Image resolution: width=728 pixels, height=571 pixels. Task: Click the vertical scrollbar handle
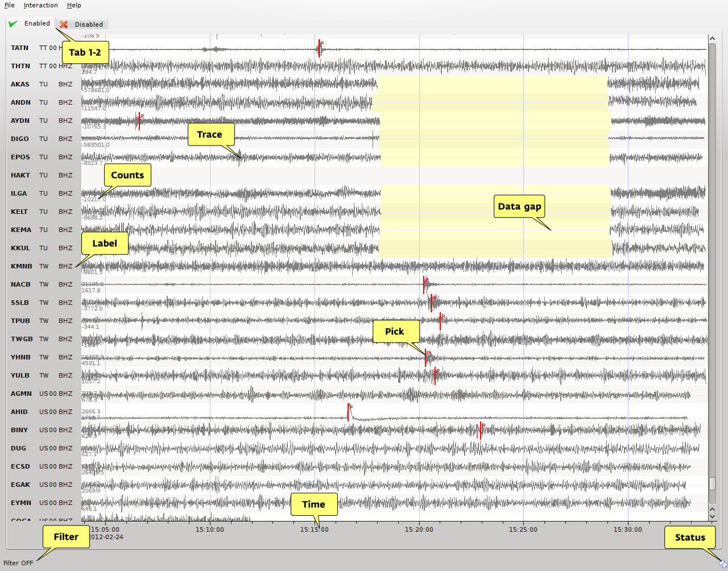pos(712,483)
